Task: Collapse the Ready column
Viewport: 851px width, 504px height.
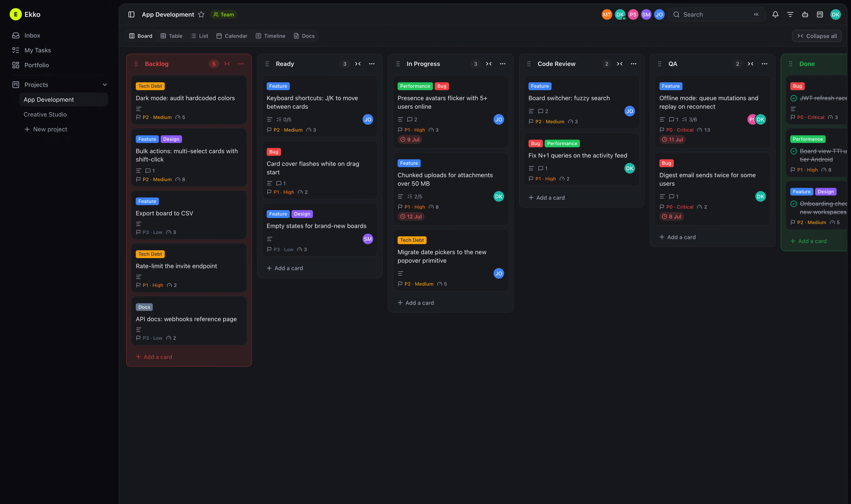Action: click(x=358, y=64)
